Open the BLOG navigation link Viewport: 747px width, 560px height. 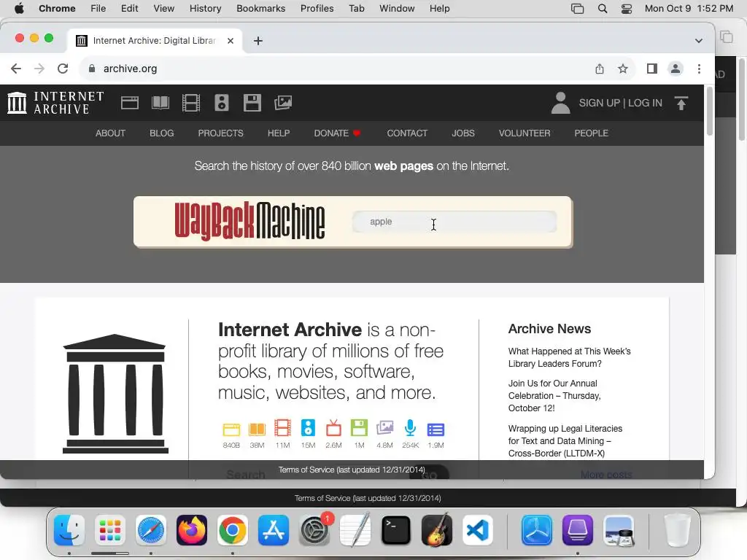161,133
